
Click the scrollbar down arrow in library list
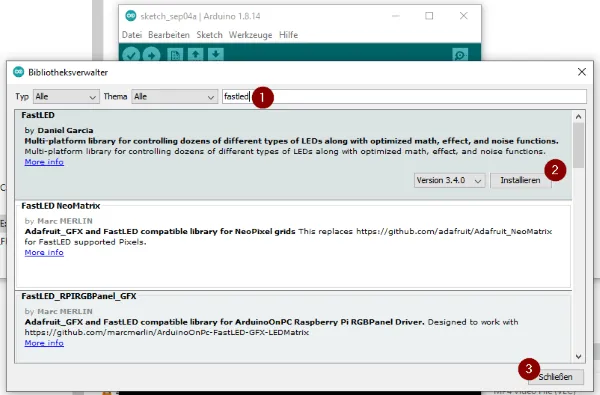coord(578,356)
